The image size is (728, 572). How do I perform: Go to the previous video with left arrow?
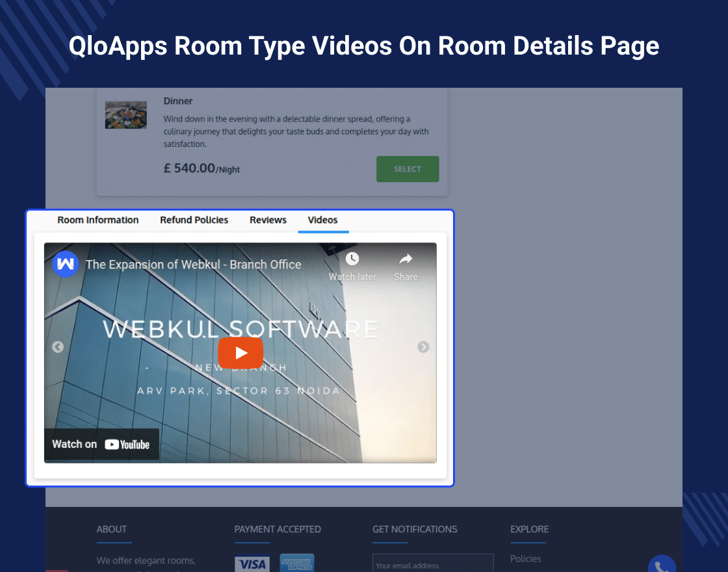58,347
